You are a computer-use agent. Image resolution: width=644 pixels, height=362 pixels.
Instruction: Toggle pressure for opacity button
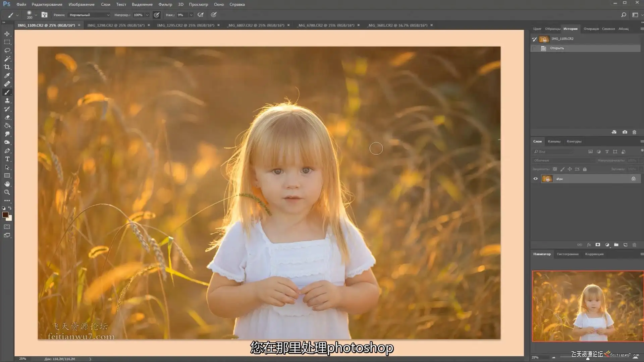157,15
